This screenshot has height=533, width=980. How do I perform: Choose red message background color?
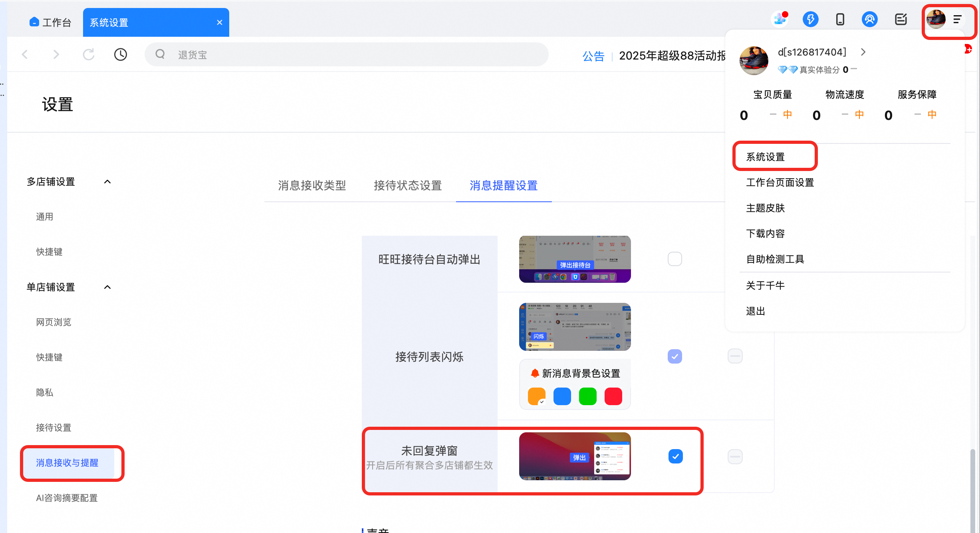tap(613, 396)
